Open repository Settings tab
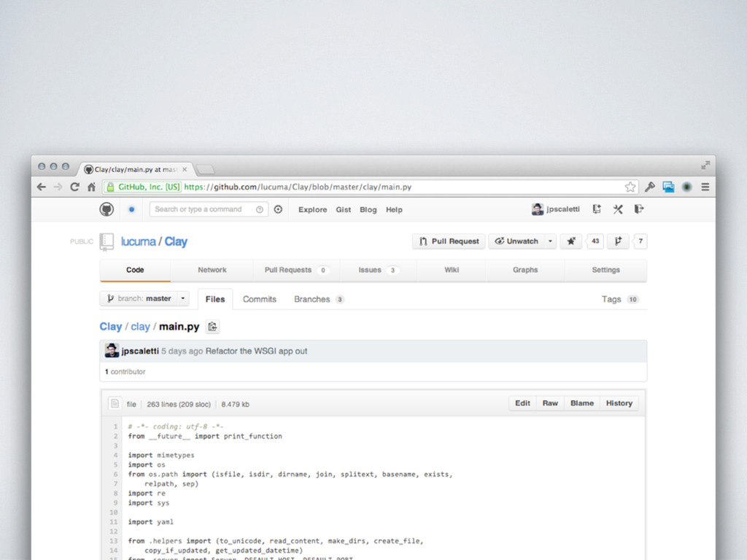Viewport: 747px width, 560px height. [x=605, y=270]
